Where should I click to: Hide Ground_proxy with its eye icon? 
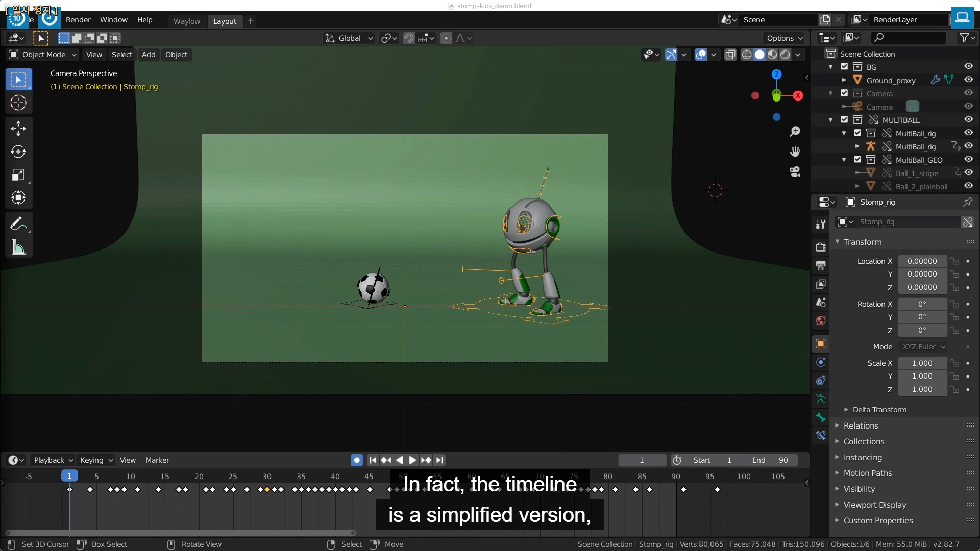968,80
